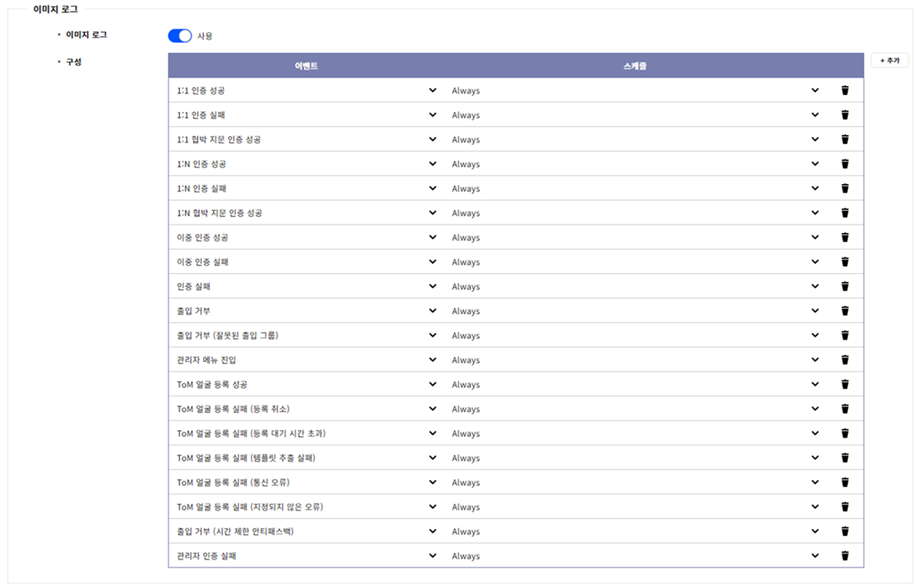Expand schedule dropdown for 1:N 인증 성공
920x588 pixels.
pyautogui.click(x=815, y=164)
